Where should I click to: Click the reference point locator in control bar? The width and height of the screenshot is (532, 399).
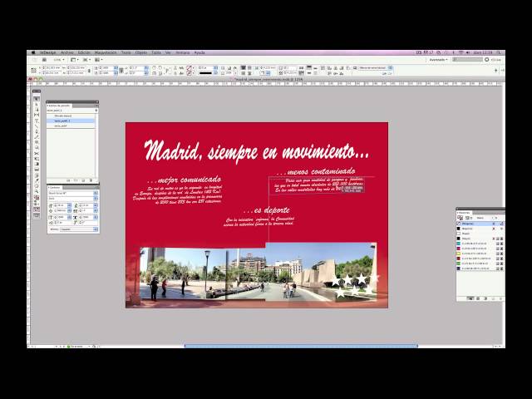33,70
